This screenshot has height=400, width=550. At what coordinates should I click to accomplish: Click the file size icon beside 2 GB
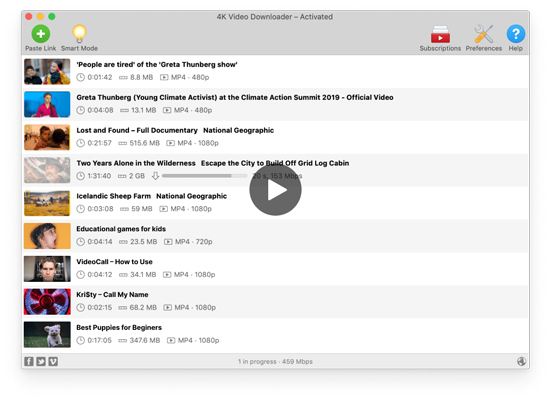(x=122, y=176)
